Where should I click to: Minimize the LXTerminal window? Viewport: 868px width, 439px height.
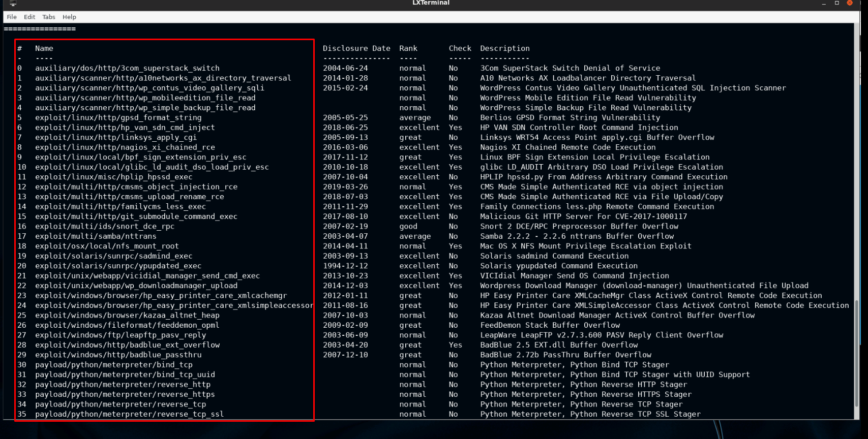[x=824, y=3]
